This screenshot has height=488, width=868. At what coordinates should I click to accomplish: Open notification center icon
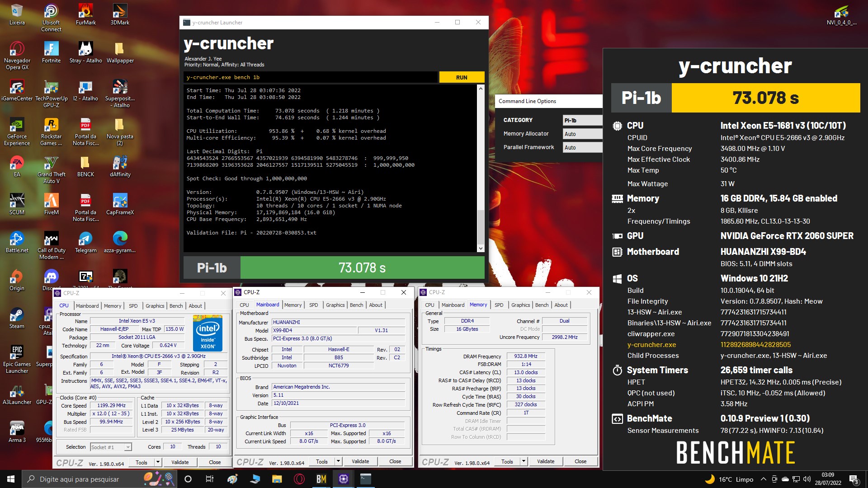pyautogui.click(x=854, y=479)
